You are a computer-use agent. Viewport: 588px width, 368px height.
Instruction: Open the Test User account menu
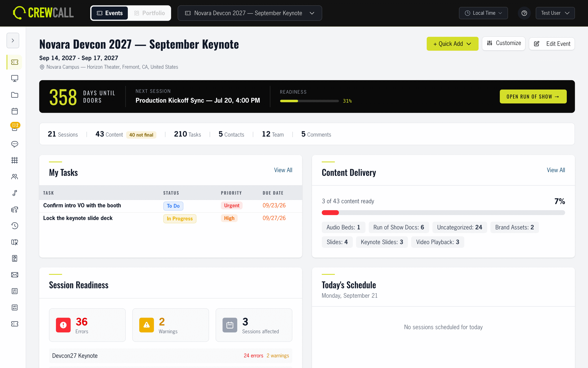point(555,13)
